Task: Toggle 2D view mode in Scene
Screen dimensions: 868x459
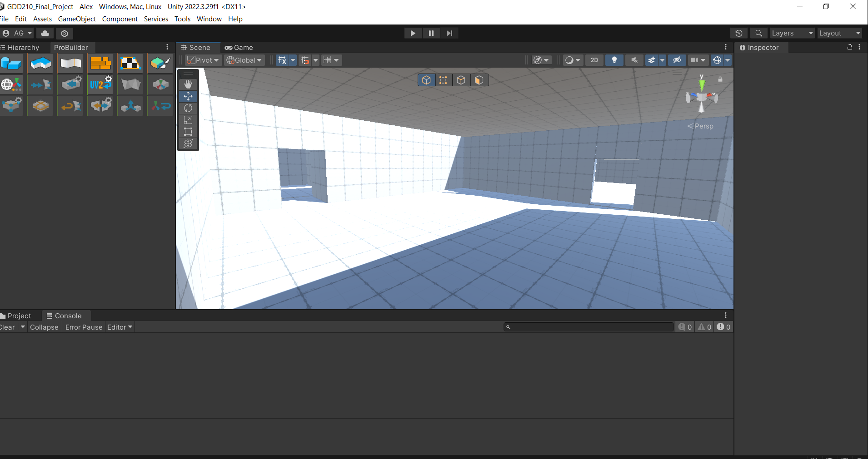Action: (x=594, y=60)
